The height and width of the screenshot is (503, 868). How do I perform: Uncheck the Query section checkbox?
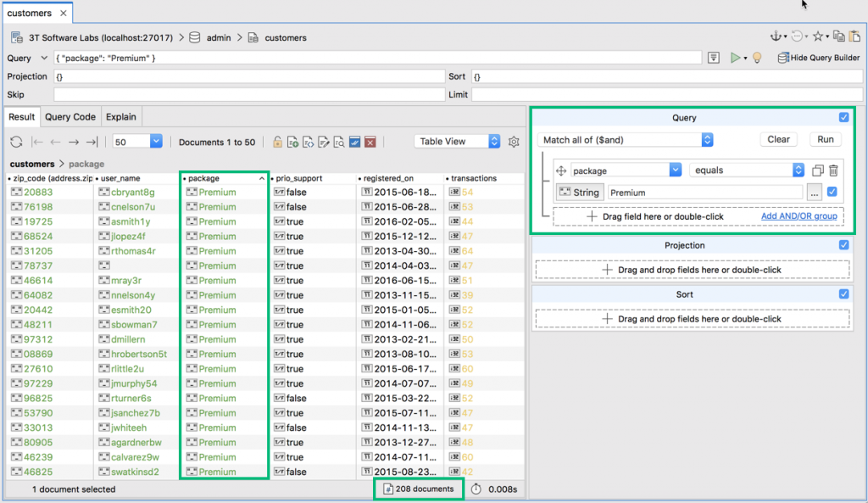click(843, 117)
